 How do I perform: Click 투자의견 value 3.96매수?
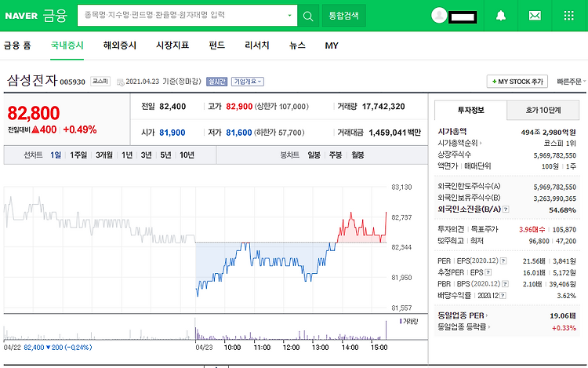pos(532,229)
